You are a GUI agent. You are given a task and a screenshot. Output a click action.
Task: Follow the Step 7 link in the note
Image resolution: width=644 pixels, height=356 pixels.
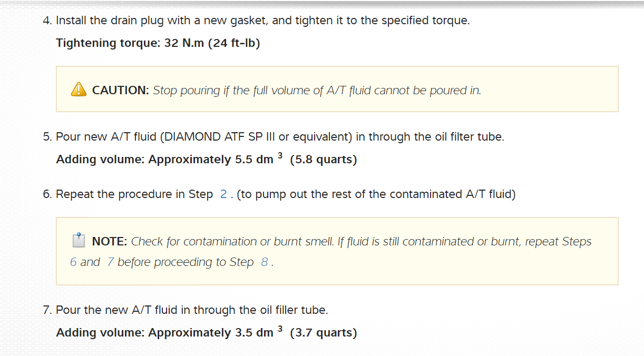(110, 262)
